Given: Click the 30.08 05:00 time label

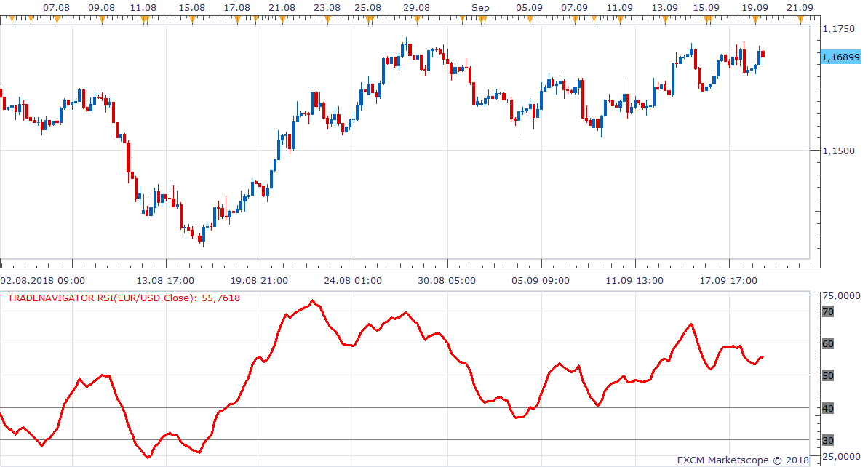Looking at the screenshot, I should 447,281.
